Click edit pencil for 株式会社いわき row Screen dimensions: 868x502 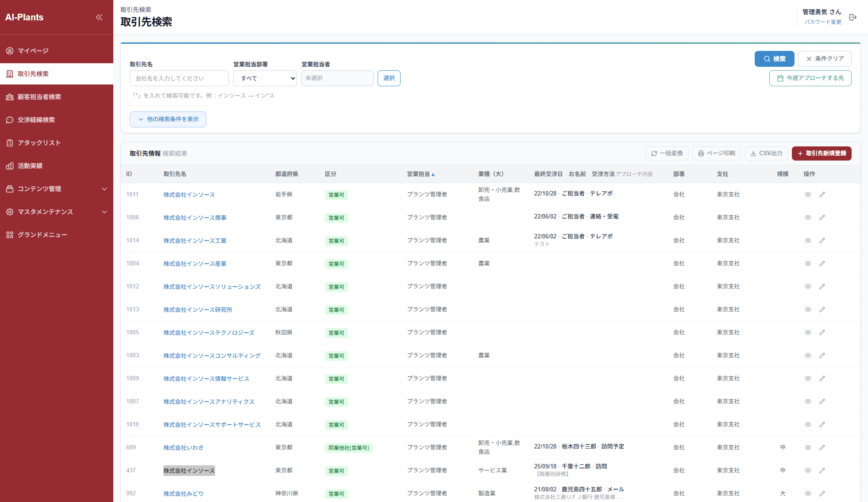pyautogui.click(x=822, y=448)
